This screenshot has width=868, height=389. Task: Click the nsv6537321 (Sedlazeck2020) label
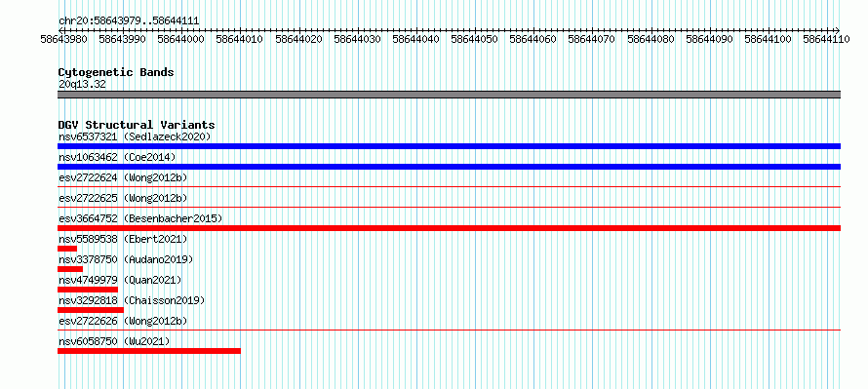tap(135, 136)
